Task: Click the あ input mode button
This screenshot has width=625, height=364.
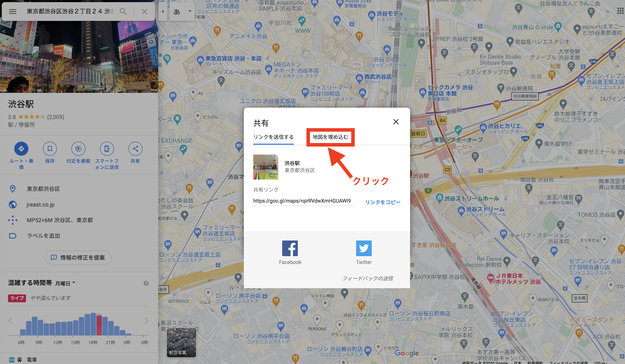Action: tap(177, 12)
